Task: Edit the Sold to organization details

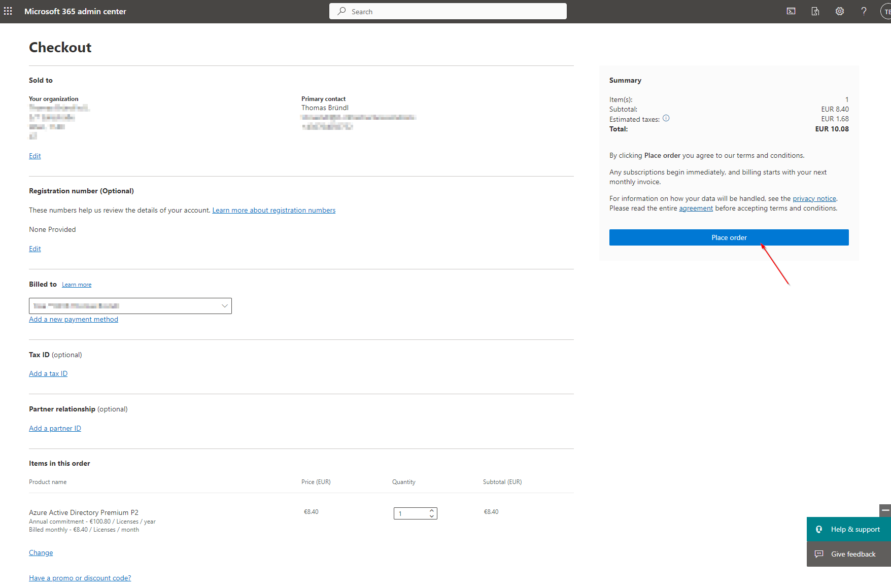Action: tap(35, 156)
